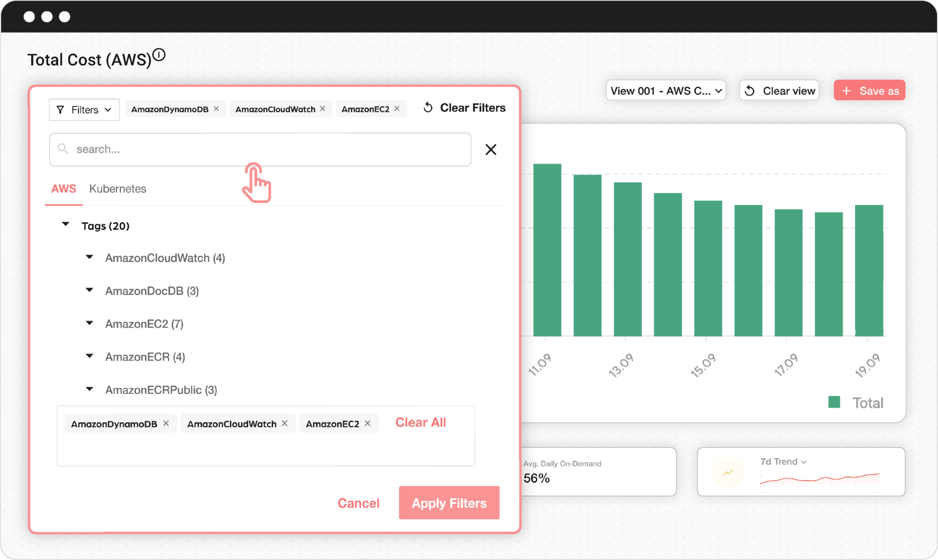The image size is (938, 560).
Task: Click Clear All in selected tags box
Action: click(x=420, y=422)
